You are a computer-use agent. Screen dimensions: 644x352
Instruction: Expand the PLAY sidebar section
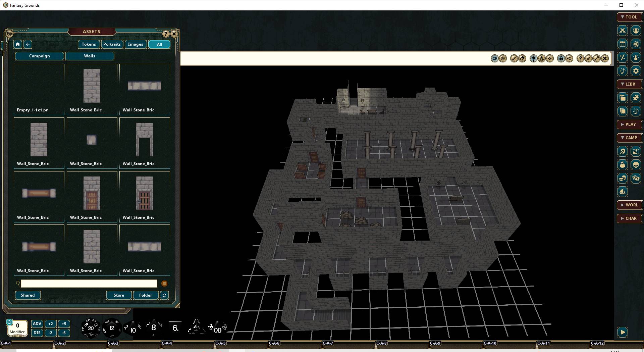click(x=629, y=124)
